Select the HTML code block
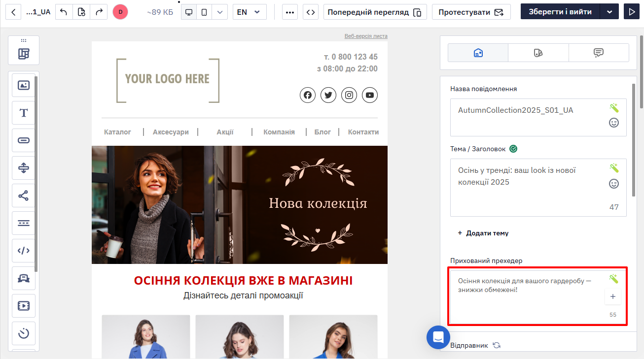This screenshot has height=359, width=644. click(24, 251)
